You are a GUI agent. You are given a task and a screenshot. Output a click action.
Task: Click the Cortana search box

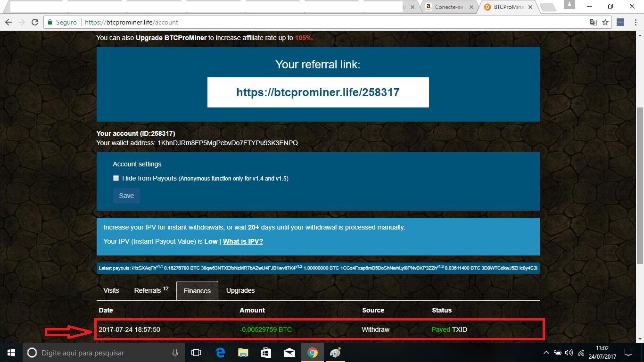[104, 353]
